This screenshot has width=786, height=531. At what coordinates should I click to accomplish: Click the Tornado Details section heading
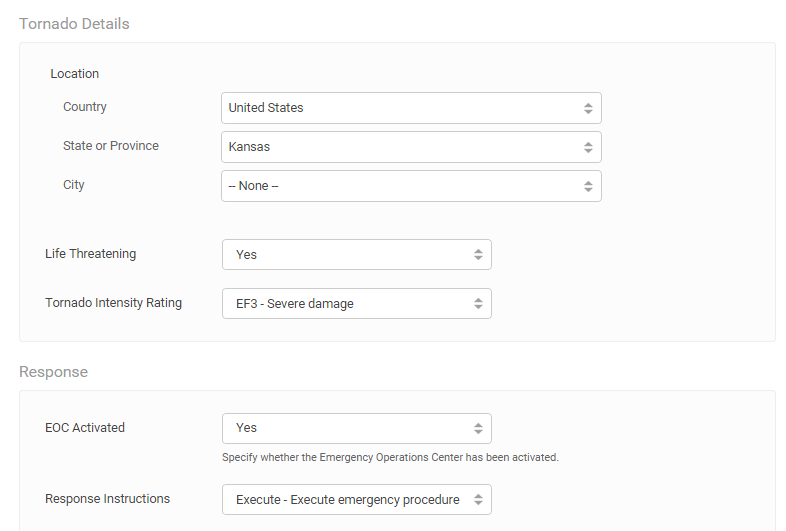coord(74,23)
